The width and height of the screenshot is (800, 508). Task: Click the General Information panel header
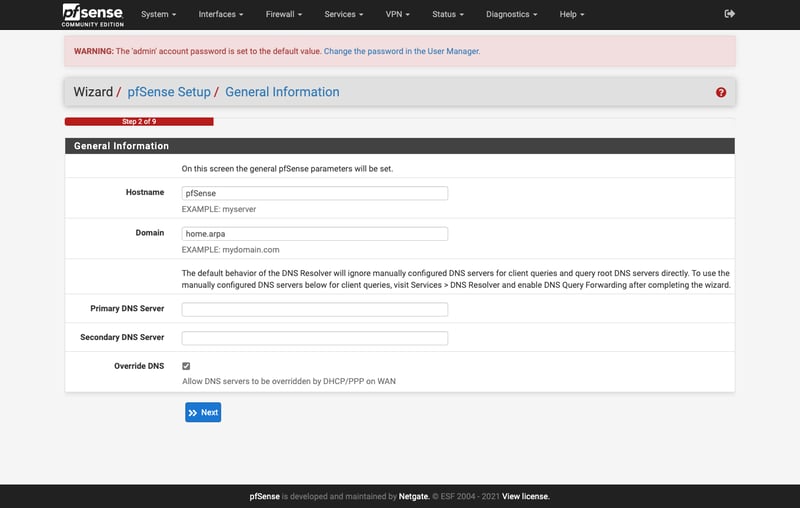(399, 146)
